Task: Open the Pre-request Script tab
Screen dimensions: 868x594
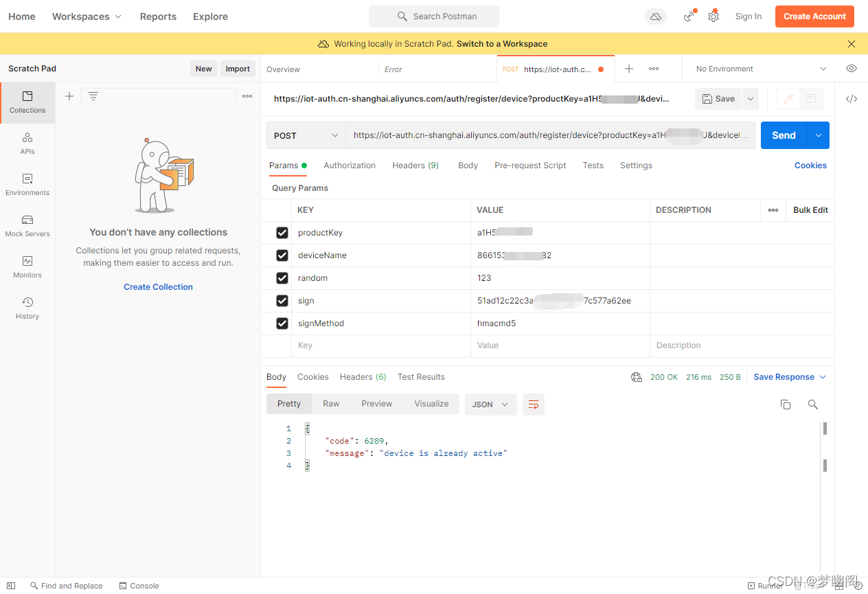Action: [530, 165]
